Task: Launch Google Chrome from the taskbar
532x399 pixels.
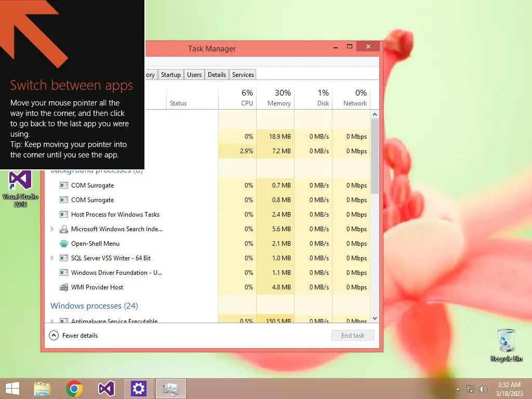Action: tap(74, 389)
